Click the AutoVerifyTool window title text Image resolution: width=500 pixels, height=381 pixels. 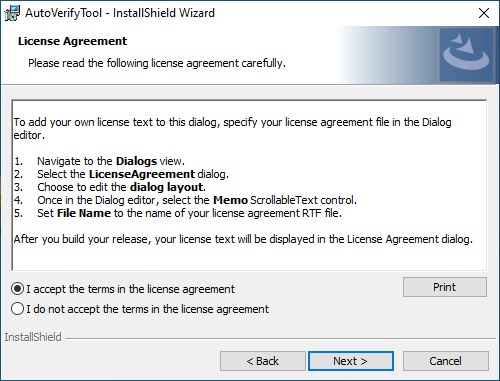(120, 13)
